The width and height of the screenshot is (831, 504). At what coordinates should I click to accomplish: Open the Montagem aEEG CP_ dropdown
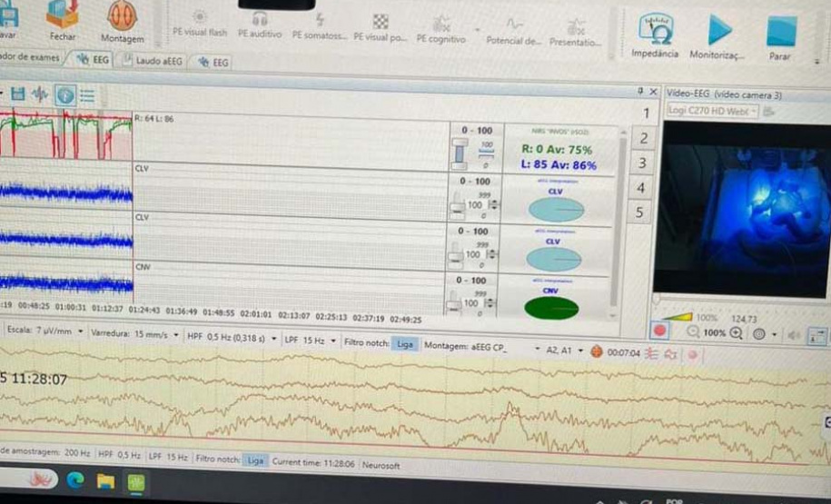[x=537, y=349]
